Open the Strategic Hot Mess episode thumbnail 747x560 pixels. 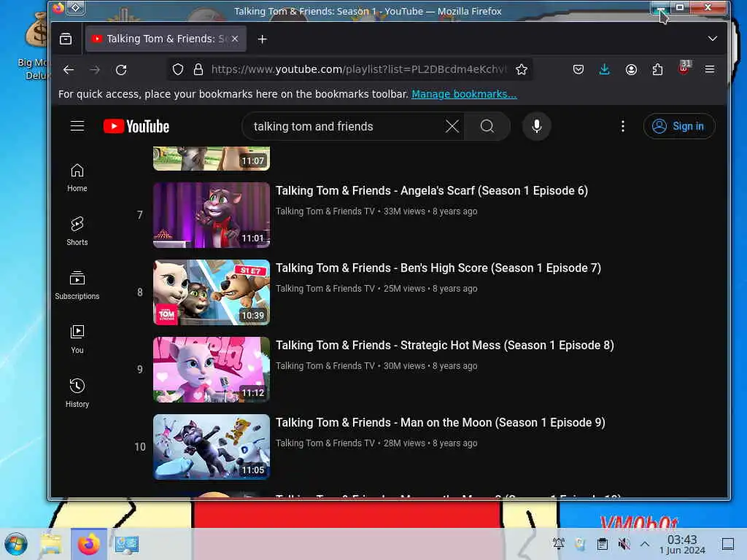(212, 370)
